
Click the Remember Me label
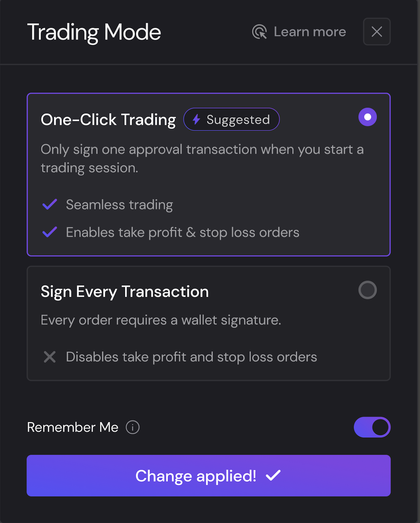pos(73,427)
